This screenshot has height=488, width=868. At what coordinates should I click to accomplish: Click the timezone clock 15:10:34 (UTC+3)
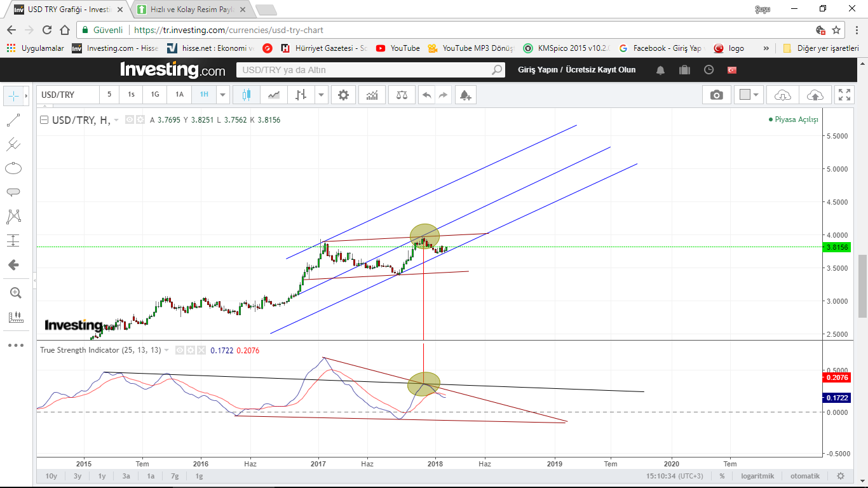[x=675, y=476]
